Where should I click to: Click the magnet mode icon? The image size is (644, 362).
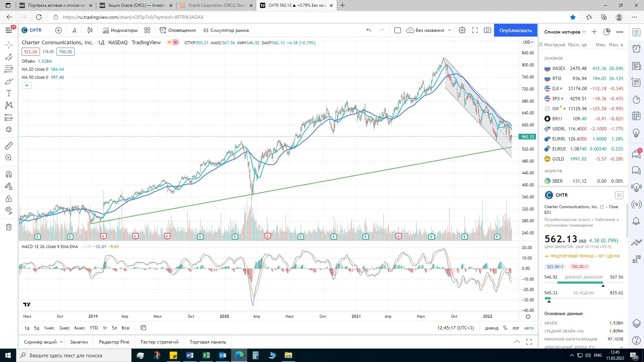(x=9, y=174)
